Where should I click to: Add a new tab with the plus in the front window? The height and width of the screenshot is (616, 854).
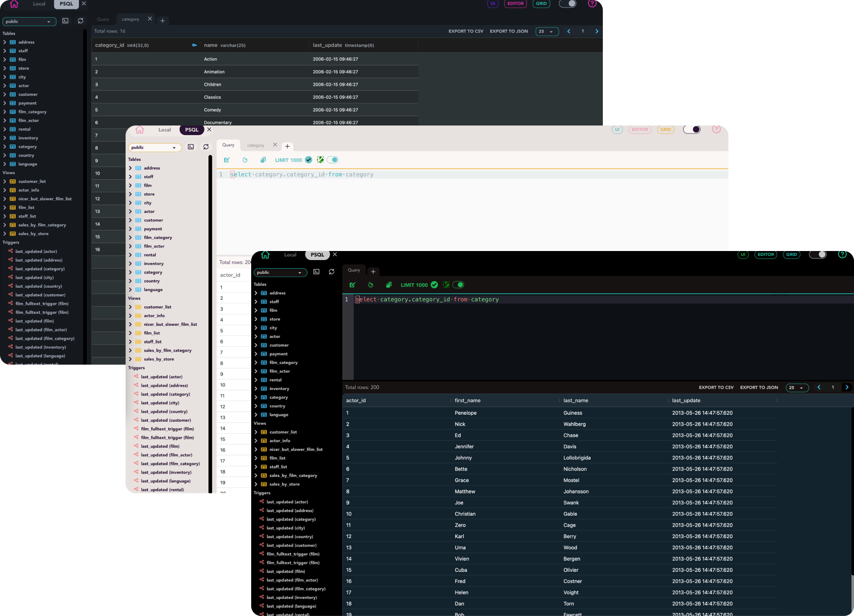(x=373, y=272)
